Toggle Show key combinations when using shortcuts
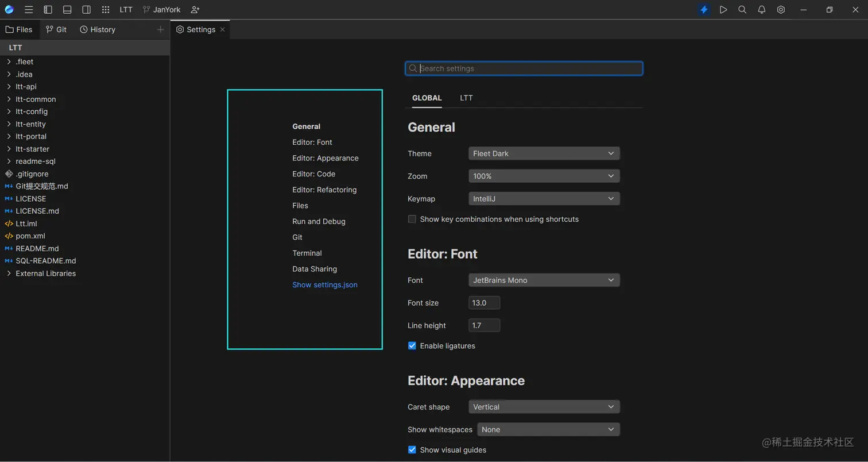The height and width of the screenshot is (462, 868). click(x=412, y=219)
